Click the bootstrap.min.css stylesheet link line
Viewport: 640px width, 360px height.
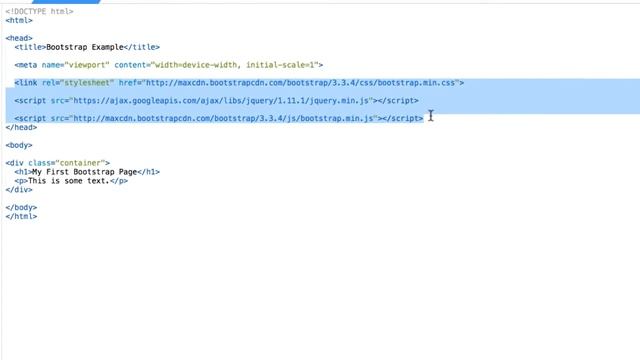point(239,83)
